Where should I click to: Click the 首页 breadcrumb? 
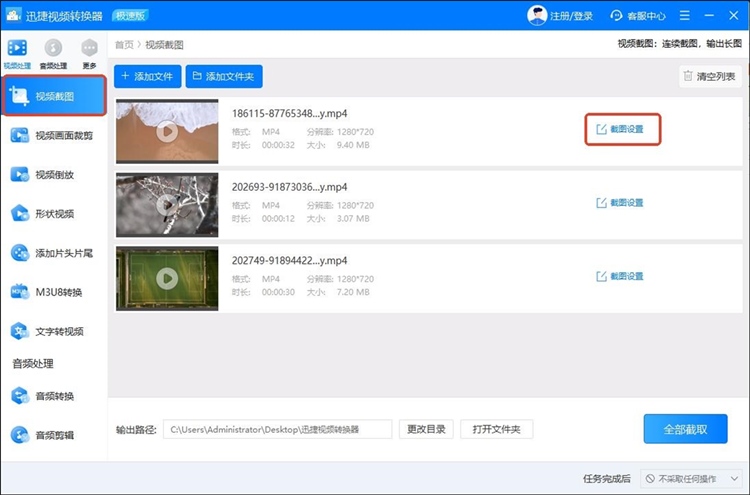click(x=124, y=45)
